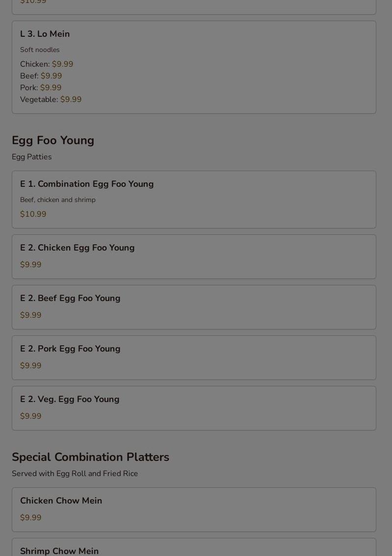Click the Soft noodles description text
Screen dimensions: 392x556
(40, 50)
